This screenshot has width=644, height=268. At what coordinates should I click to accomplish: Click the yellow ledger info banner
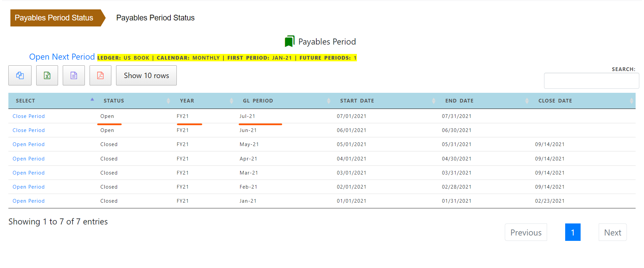click(x=227, y=58)
